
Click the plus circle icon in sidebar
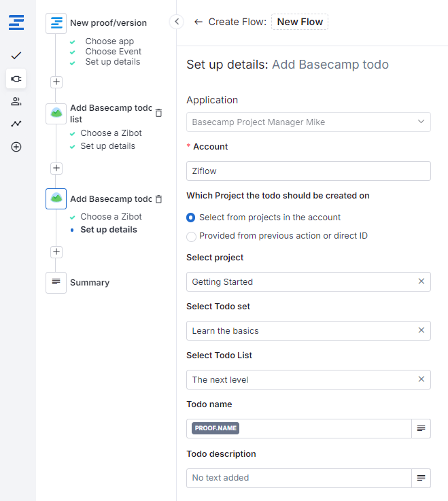(x=16, y=147)
